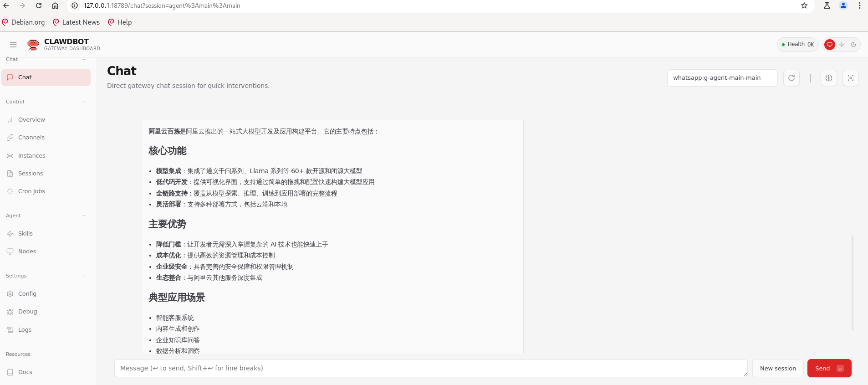The width and height of the screenshot is (868, 385).
Task: Click the Debug bug icon
Action: point(10,312)
